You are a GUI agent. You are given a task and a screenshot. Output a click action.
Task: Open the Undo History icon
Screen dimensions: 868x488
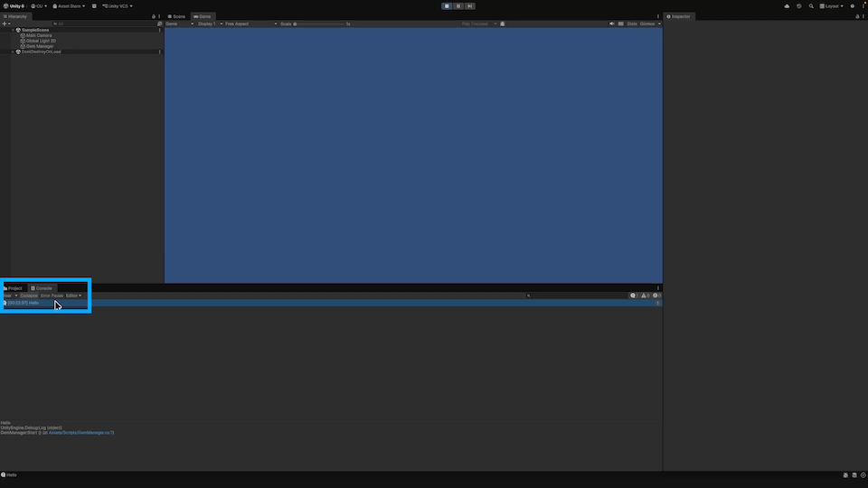[x=798, y=6]
